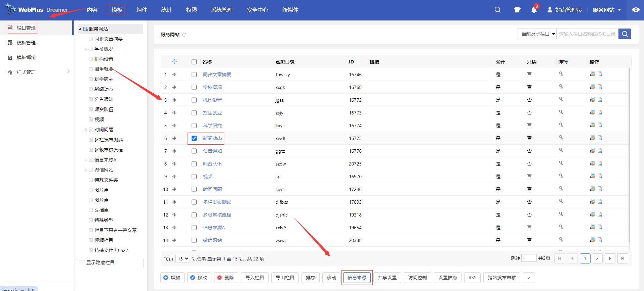Click the 导出栏目 button
644x291 pixels.
coord(285,278)
